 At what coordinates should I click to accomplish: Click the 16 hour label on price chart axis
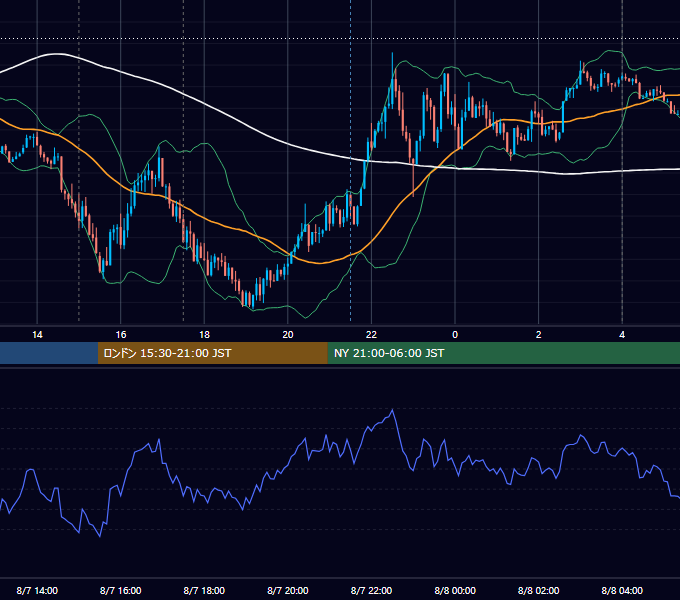coord(121,335)
